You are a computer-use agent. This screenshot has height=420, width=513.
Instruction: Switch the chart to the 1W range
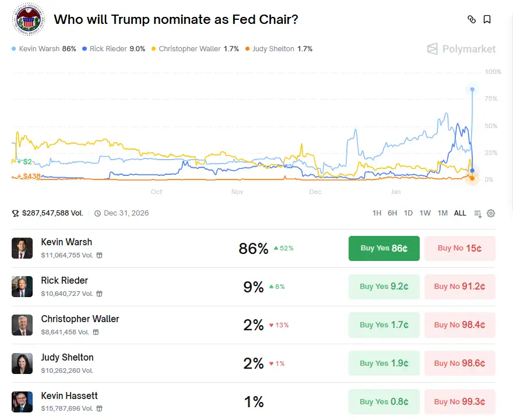425,213
